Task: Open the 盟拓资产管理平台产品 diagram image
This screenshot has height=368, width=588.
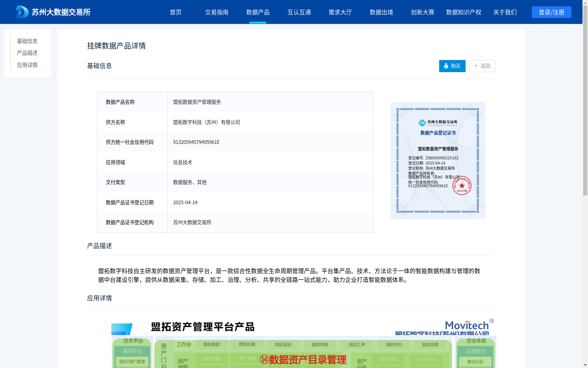Action: (304, 343)
